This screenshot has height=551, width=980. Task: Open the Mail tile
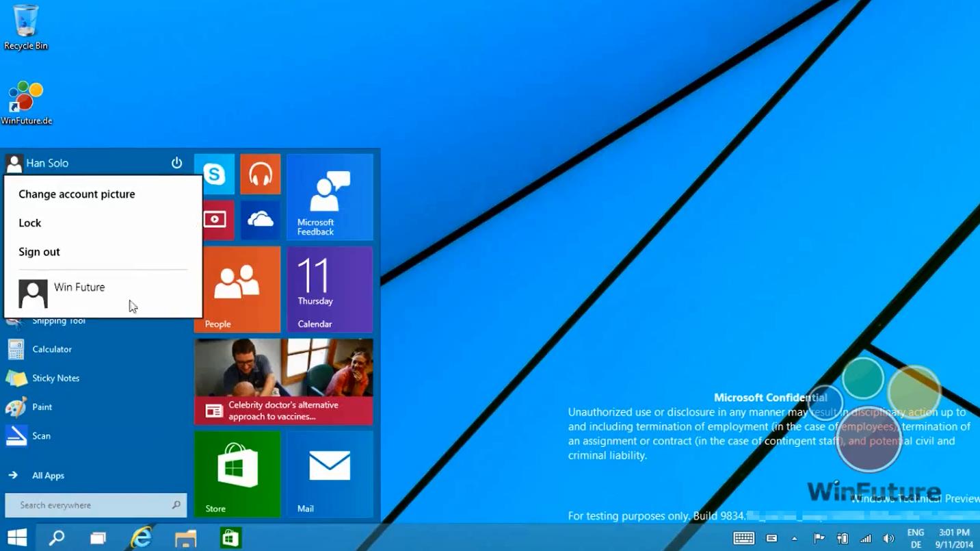point(330,474)
